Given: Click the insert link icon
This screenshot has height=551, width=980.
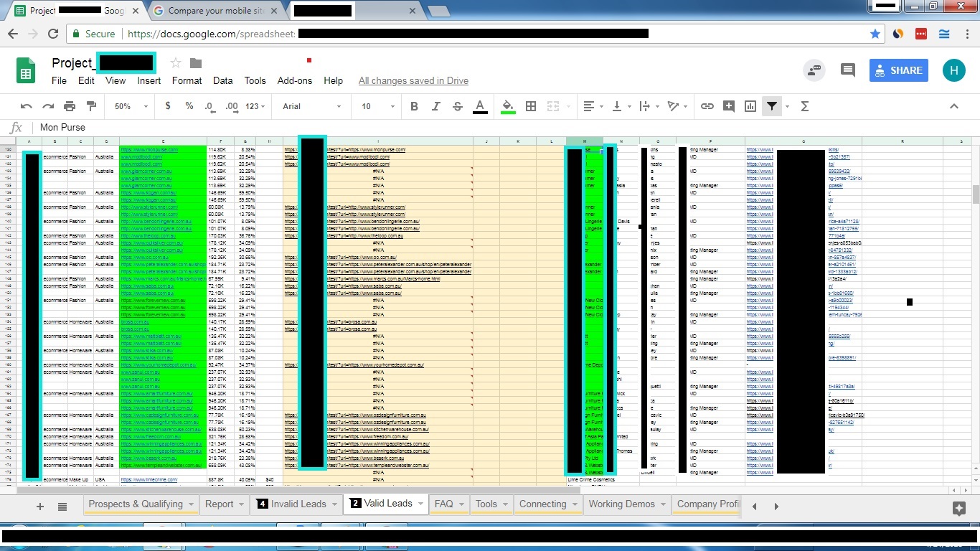Looking at the screenshot, I should (x=707, y=106).
